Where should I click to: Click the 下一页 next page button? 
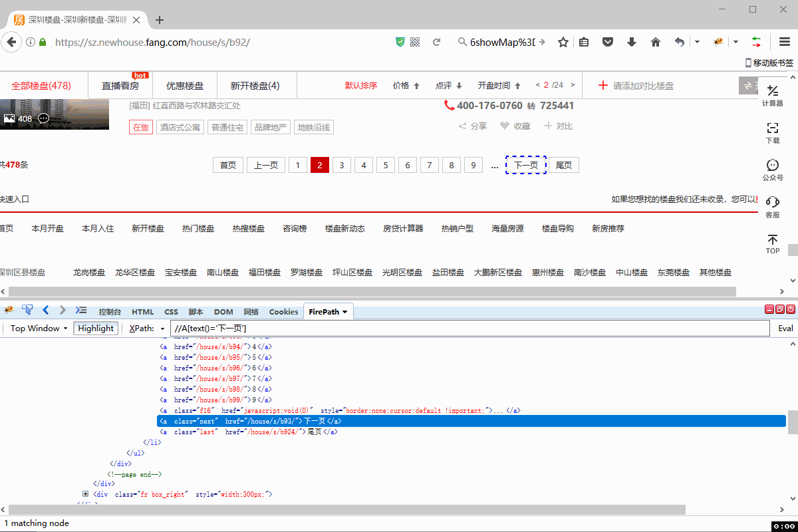[x=526, y=165]
